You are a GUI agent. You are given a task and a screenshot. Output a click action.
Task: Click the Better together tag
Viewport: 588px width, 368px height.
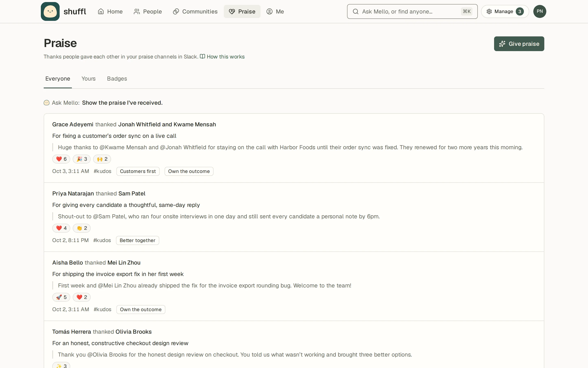pyautogui.click(x=138, y=240)
